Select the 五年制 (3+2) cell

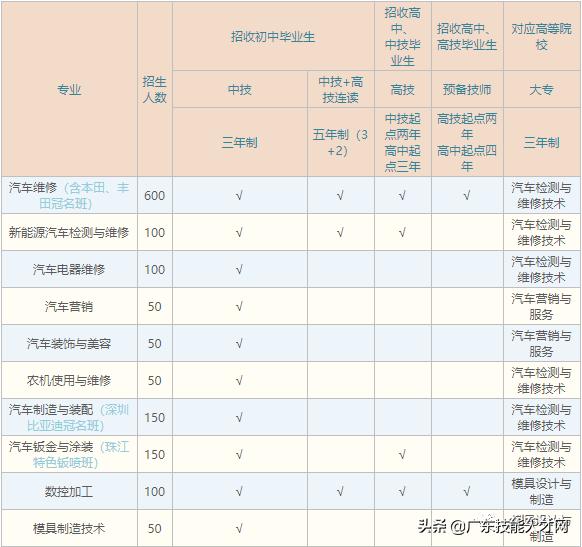[x=340, y=143]
